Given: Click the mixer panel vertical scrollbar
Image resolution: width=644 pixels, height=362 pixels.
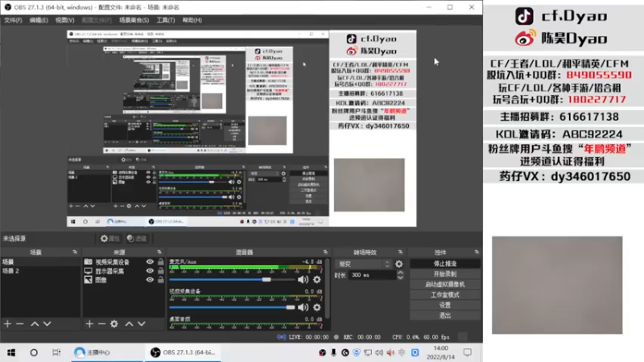Looking at the screenshot, I should 328,288.
